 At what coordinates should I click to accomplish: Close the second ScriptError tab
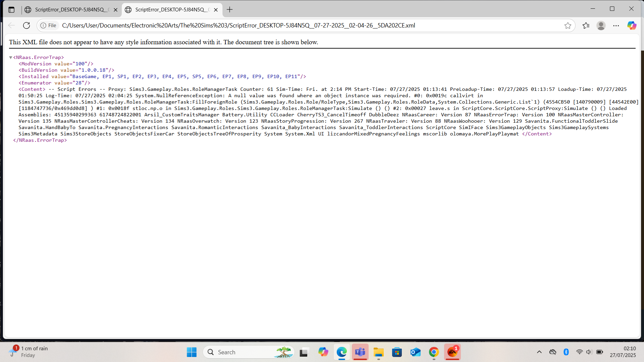pos(216,10)
